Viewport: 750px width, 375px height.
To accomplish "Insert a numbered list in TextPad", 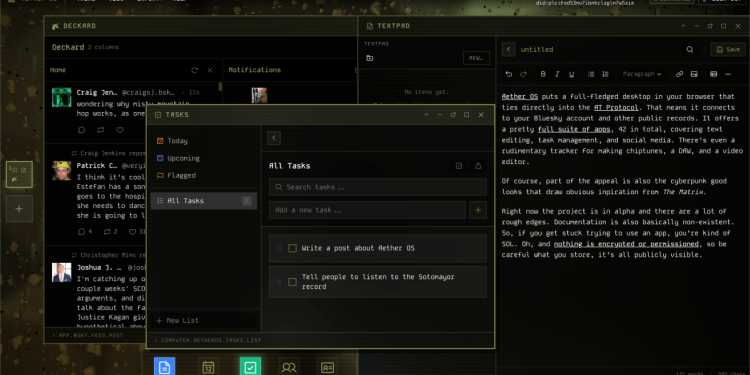I will 606,74.
